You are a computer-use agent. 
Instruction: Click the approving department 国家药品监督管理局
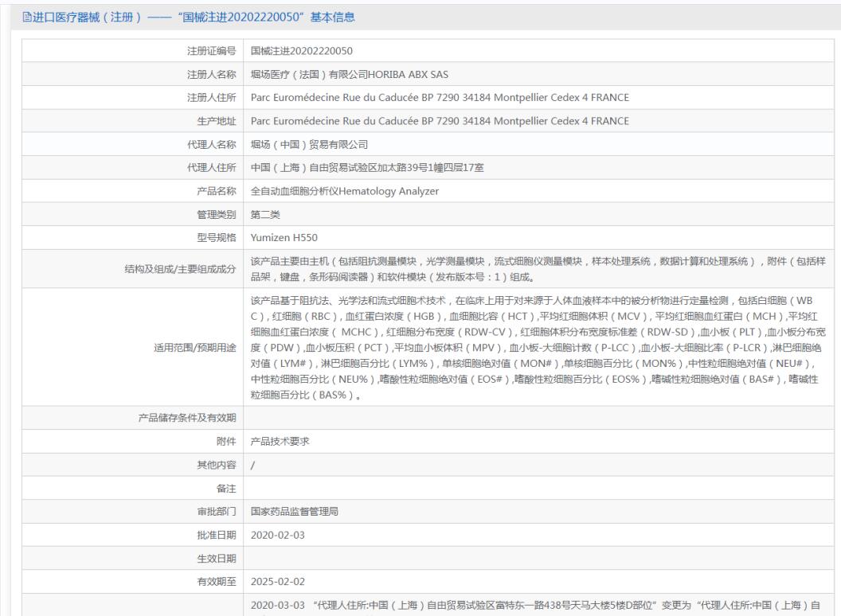[x=295, y=511]
